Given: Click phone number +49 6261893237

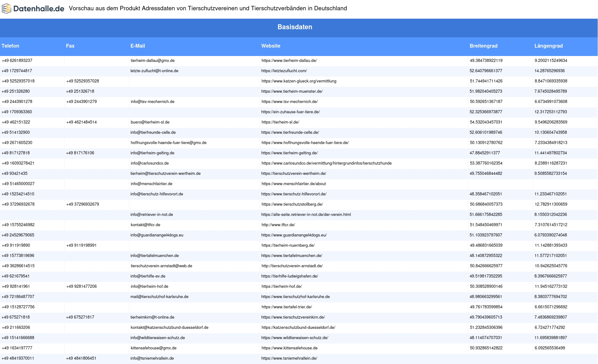Looking at the screenshot, I should (17, 61).
